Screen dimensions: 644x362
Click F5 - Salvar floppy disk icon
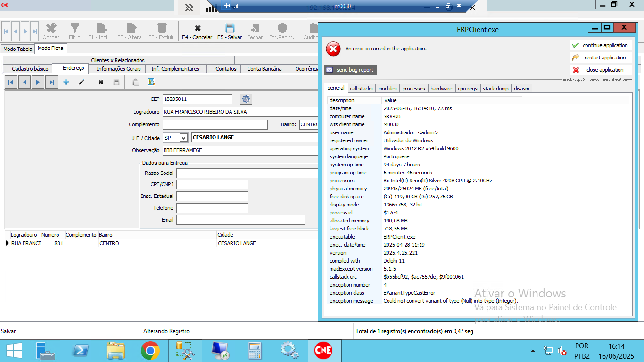tap(230, 28)
